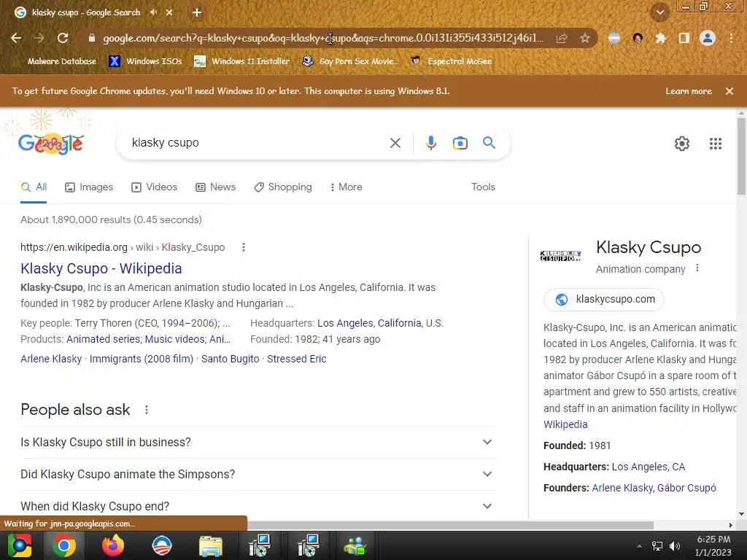This screenshot has width=747, height=560.
Task: Click Chrome icon in the taskbar
Action: click(x=64, y=545)
